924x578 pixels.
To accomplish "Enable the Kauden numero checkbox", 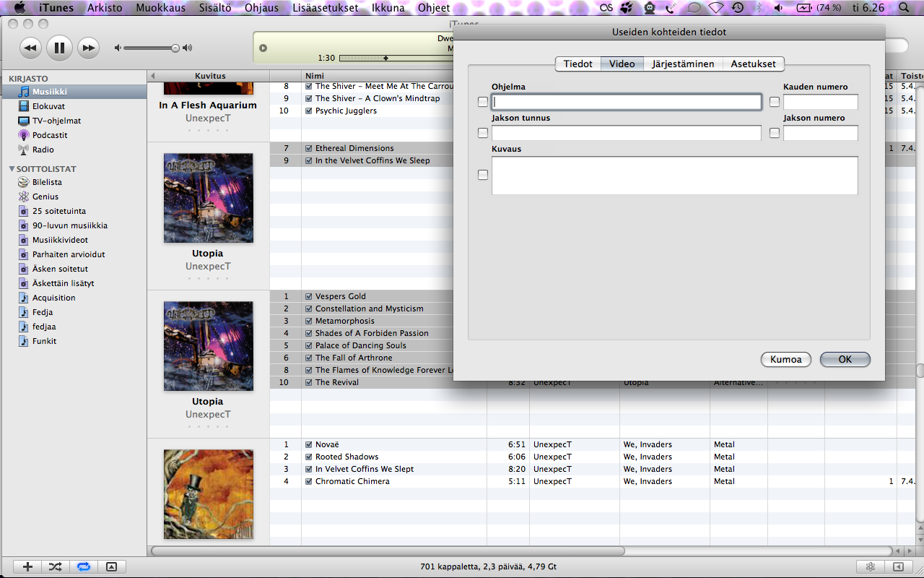I will (x=775, y=102).
